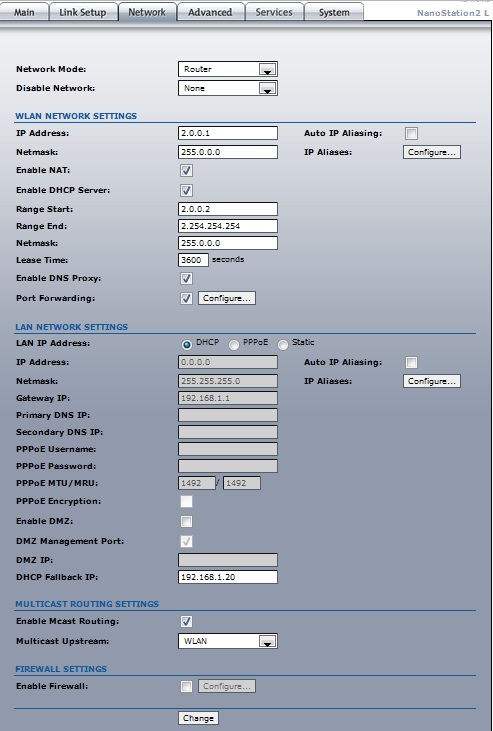Select the Network tab
The width and height of the screenshot is (493, 731).
click(x=147, y=12)
